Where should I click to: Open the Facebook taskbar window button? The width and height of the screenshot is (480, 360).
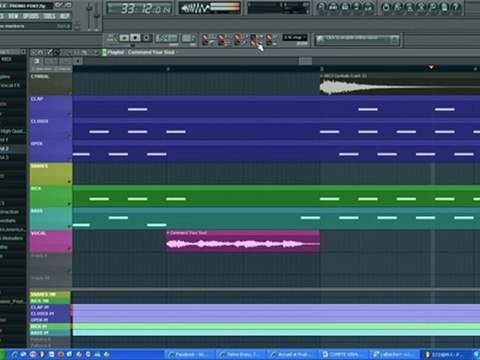(190, 354)
